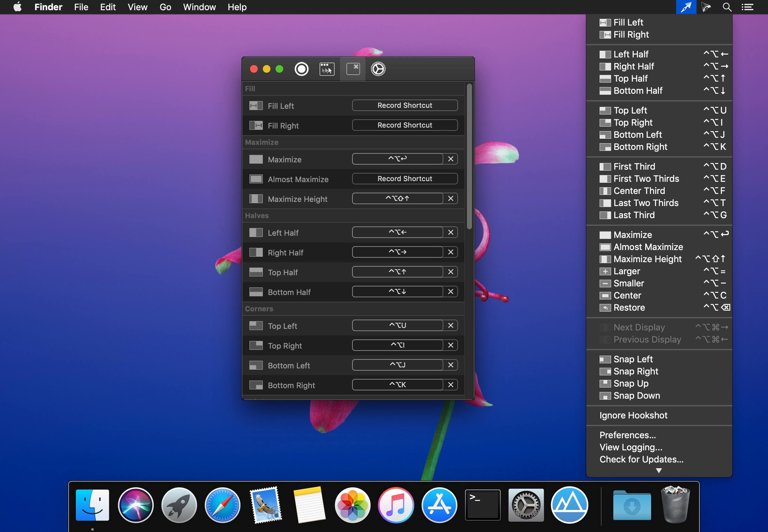This screenshot has height=532, width=768.
Task: Open Spotlight search in menu bar
Action: pos(727,7)
